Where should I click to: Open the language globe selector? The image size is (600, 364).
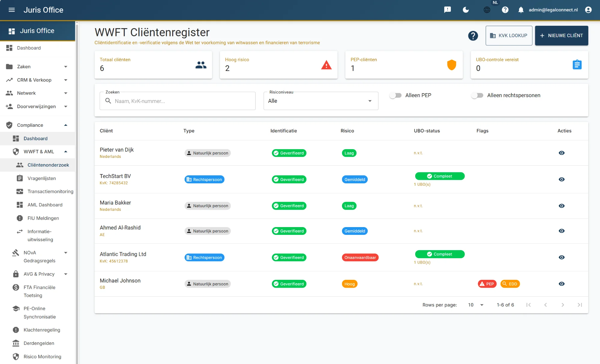(487, 10)
